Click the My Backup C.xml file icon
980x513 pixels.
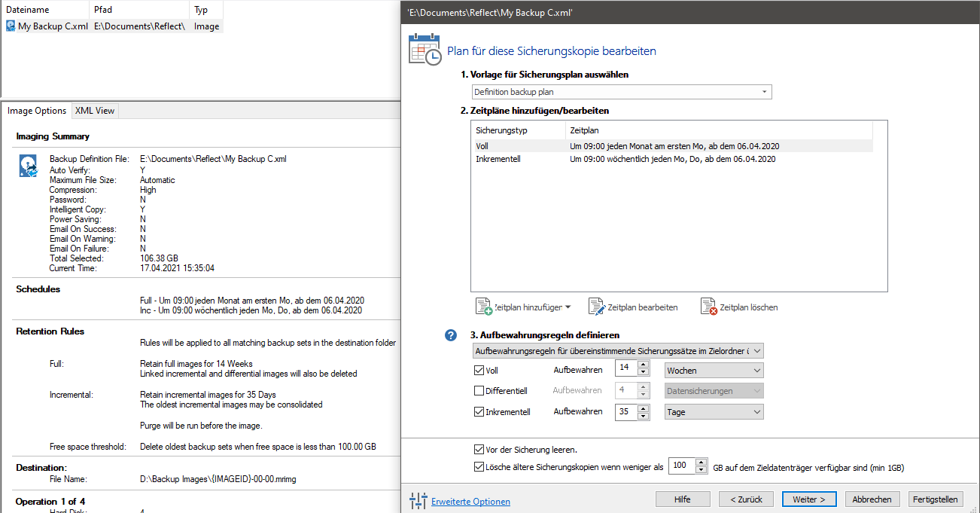click(11, 26)
